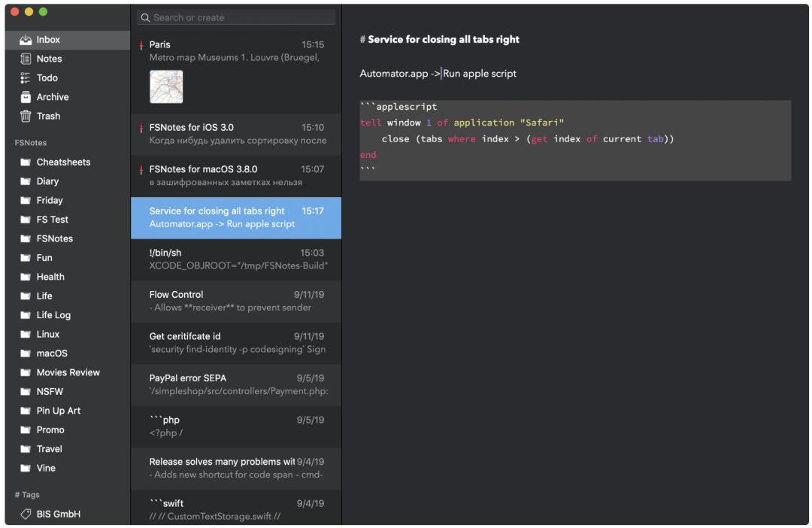Click the Promo folder icon
The height and width of the screenshot is (528, 812).
(x=26, y=430)
